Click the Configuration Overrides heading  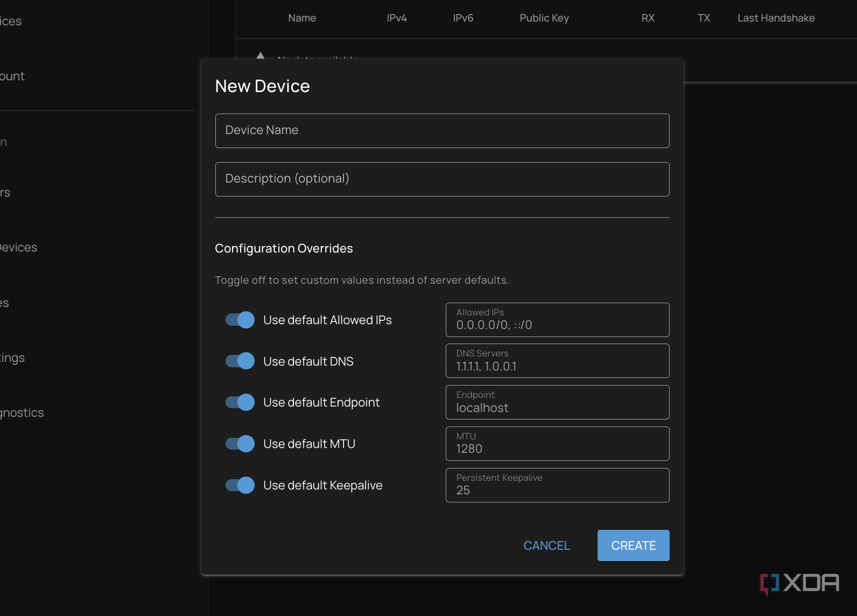click(284, 248)
